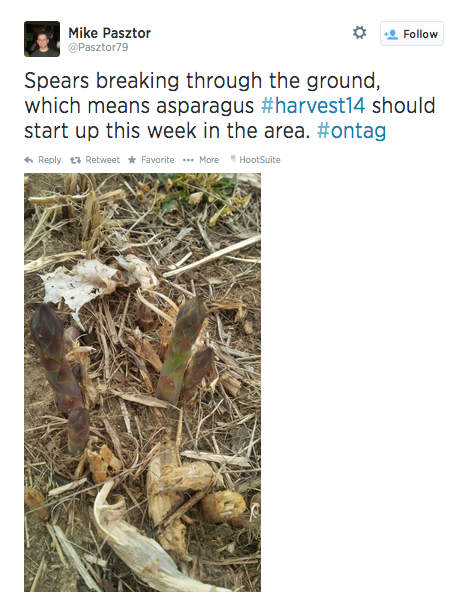
Task: Click the add-person icon in Follow
Action: [x=391, y=34]
